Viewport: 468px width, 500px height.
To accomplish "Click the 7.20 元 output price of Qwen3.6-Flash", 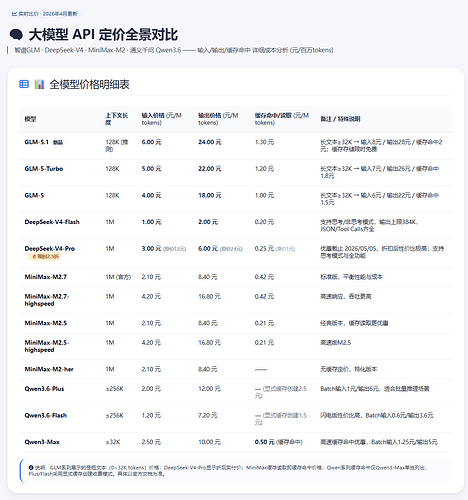I will (x=208, y=415).
